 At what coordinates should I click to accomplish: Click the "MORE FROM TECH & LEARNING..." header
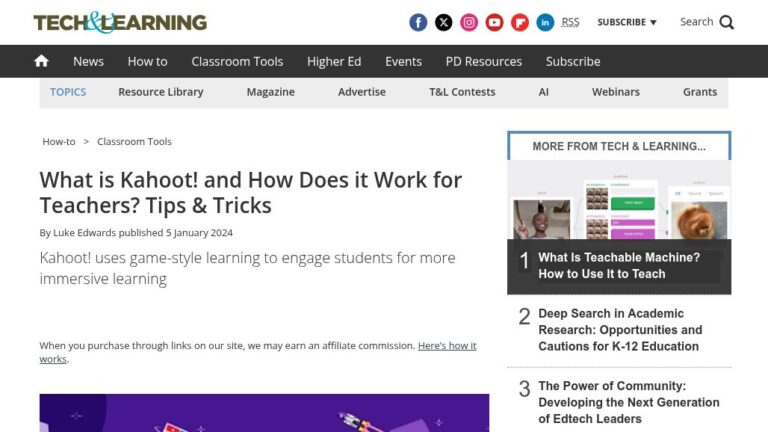click(619, 146)
